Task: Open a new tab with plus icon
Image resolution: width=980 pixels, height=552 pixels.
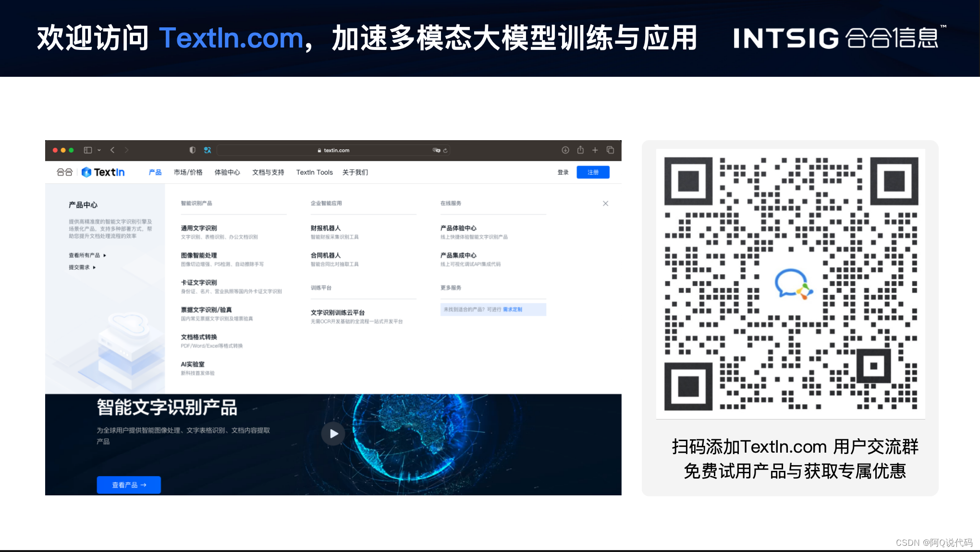Action: tap(595, 150)
